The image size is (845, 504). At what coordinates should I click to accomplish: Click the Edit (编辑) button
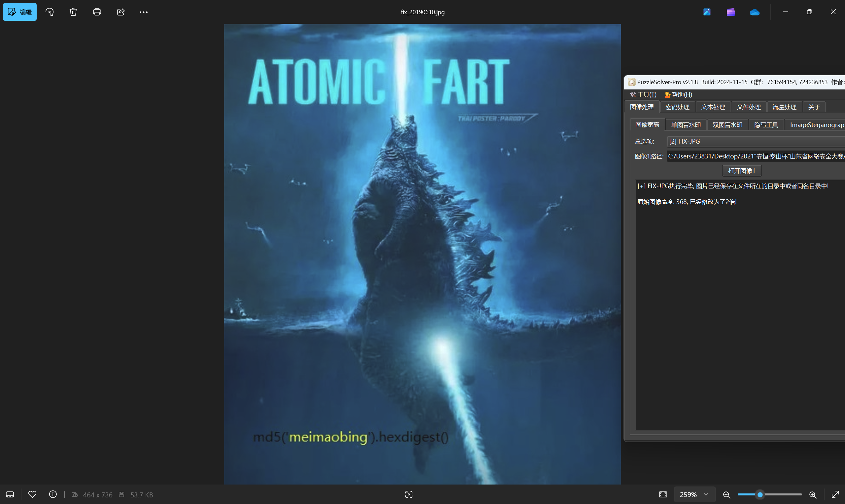point(20,12)
